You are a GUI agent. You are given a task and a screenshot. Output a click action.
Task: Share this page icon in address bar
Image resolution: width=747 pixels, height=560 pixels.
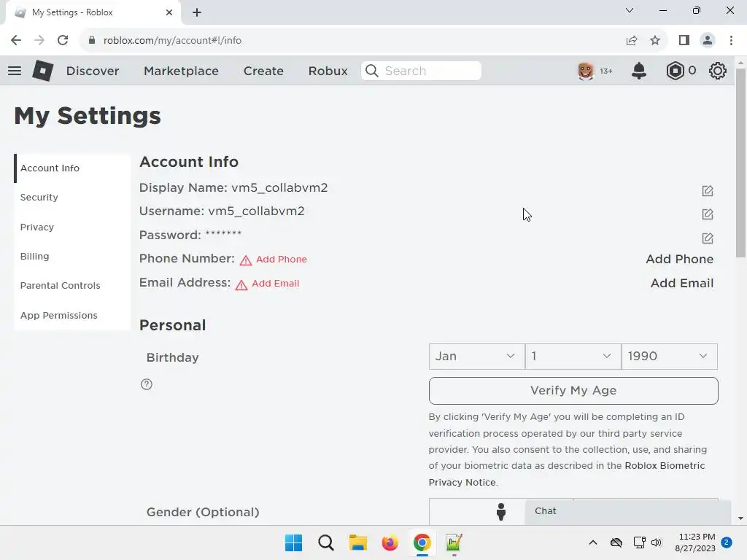click(632, 41)
